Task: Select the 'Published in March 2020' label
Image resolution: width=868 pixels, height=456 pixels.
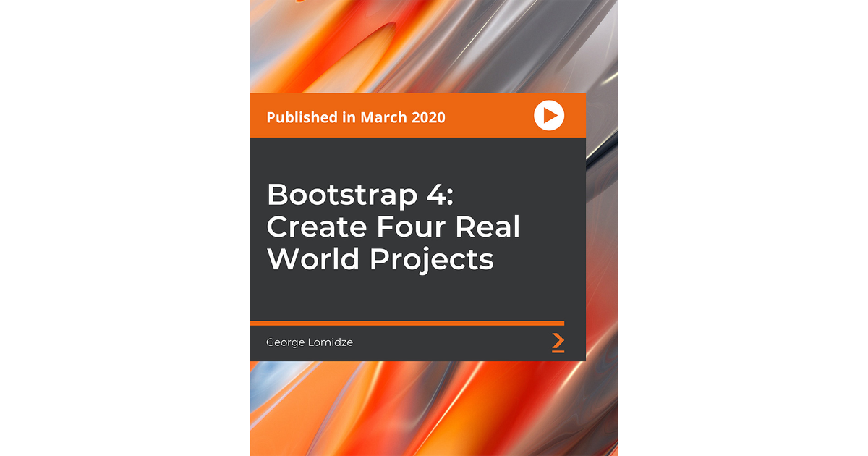Action: click(355, 117)
